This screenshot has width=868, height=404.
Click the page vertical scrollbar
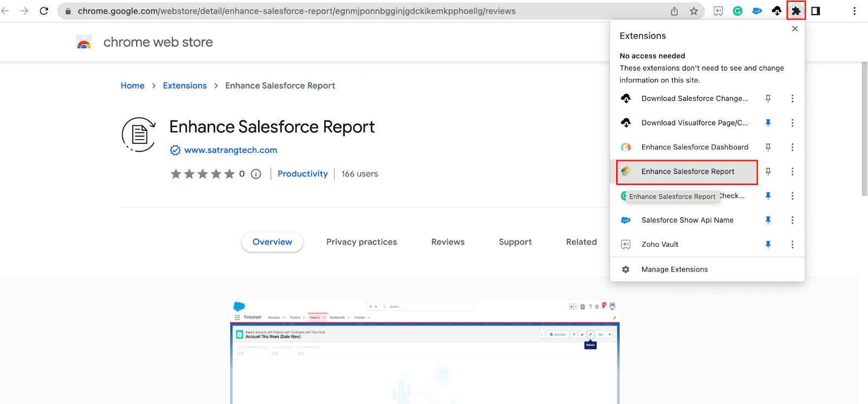tap(864, 129)
